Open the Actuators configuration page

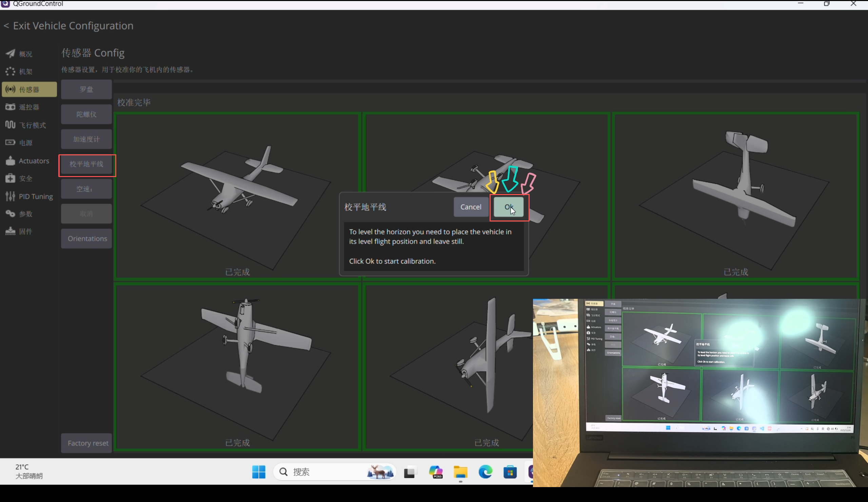(29, 161)
